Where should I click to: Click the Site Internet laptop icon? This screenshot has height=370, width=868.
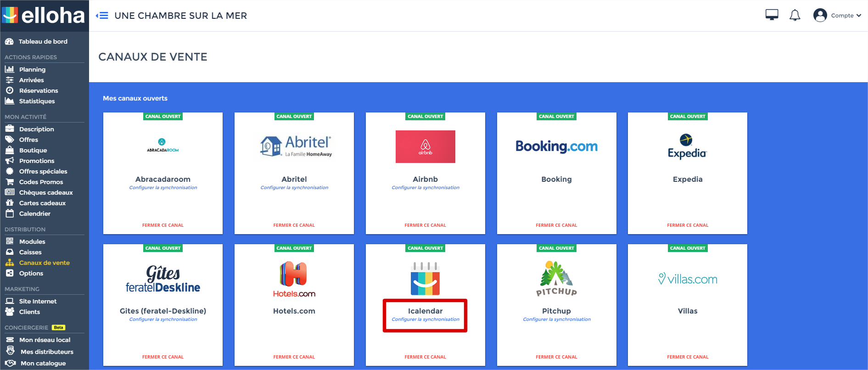10,301
